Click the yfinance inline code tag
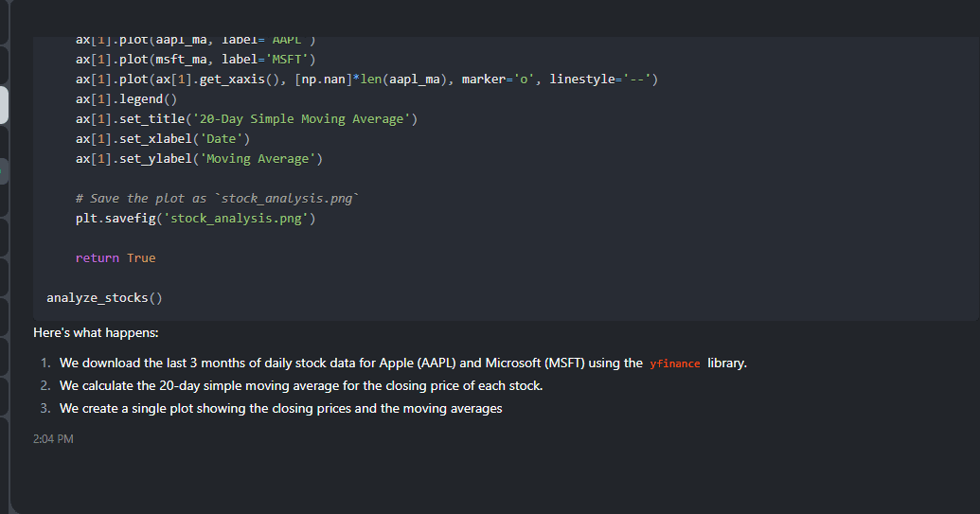This screenshot has width=980, height=514. pyautogui.click(x=674, y=363)
